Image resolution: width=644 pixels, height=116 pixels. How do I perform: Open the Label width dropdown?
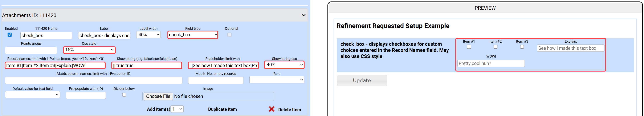click(148, 35)
